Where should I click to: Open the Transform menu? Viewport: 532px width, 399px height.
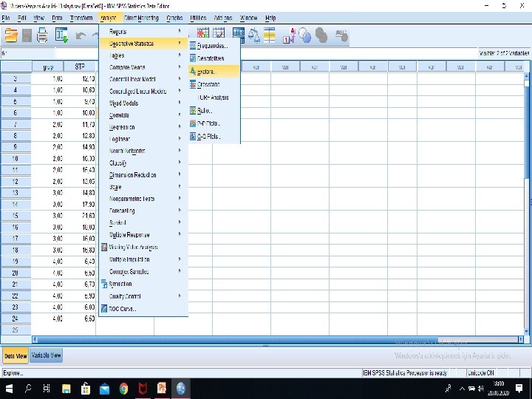click(x=81, y=18)
